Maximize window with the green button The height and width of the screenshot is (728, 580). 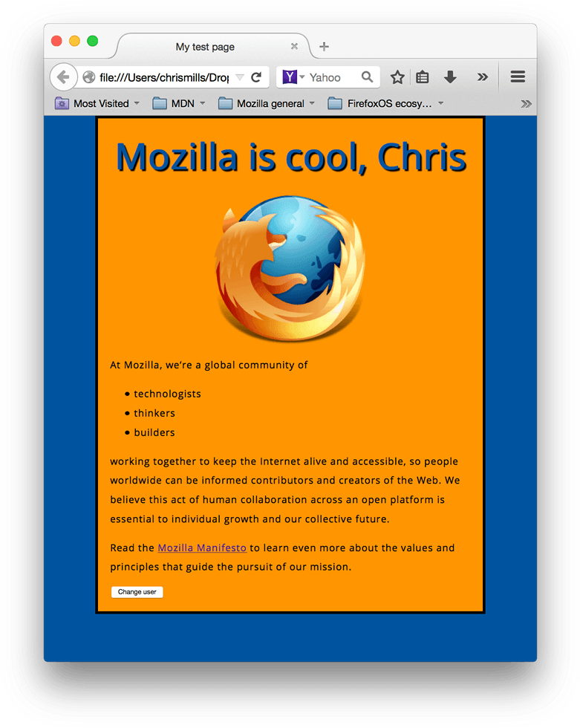tap(92, 41)
